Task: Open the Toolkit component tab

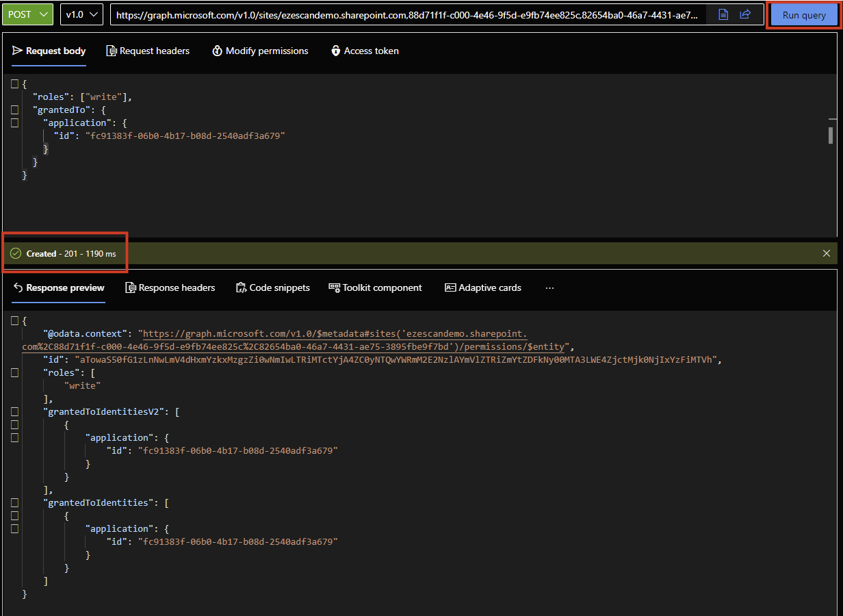Action: (375, 287)
